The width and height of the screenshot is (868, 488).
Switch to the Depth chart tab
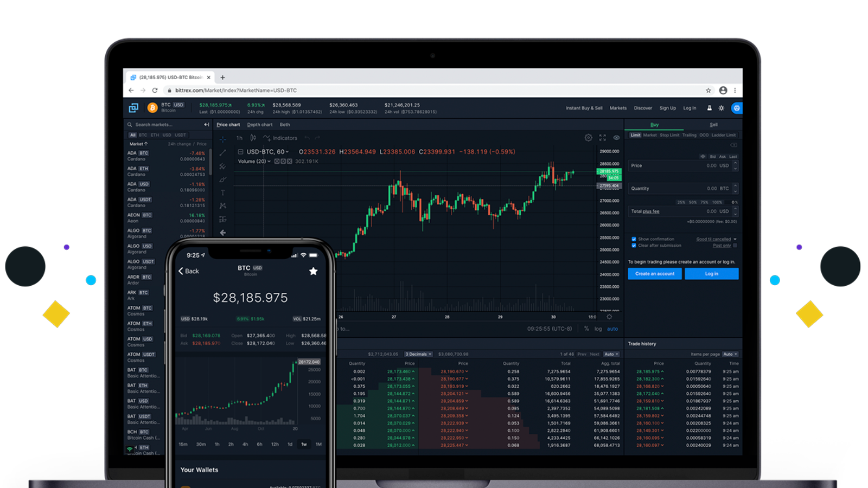[x=260, y=125]
